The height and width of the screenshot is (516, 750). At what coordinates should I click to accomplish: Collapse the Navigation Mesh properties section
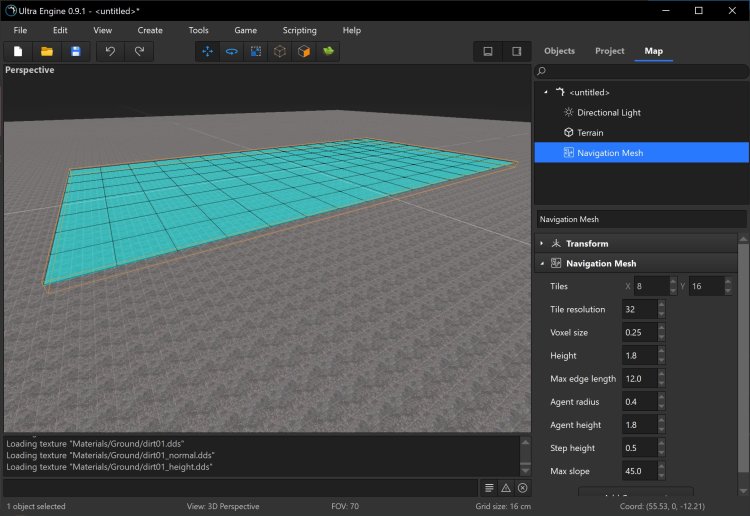click(542, 264)
